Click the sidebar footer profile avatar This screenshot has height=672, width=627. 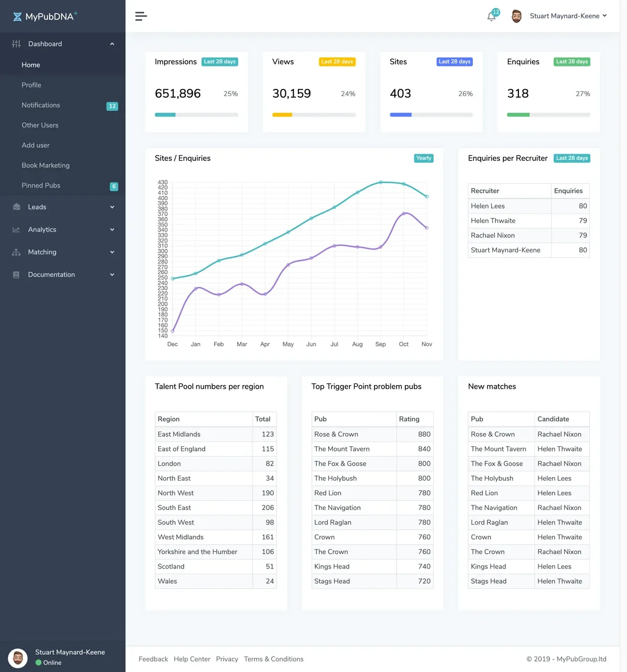(x=18, y=658)
